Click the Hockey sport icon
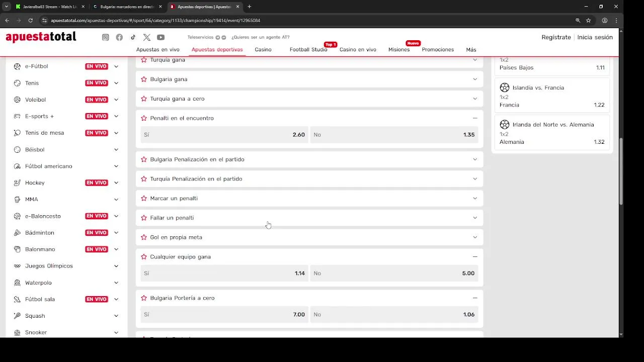Image resolution: width=644 pixels, height=362 pixels. [x=17, y=183]
